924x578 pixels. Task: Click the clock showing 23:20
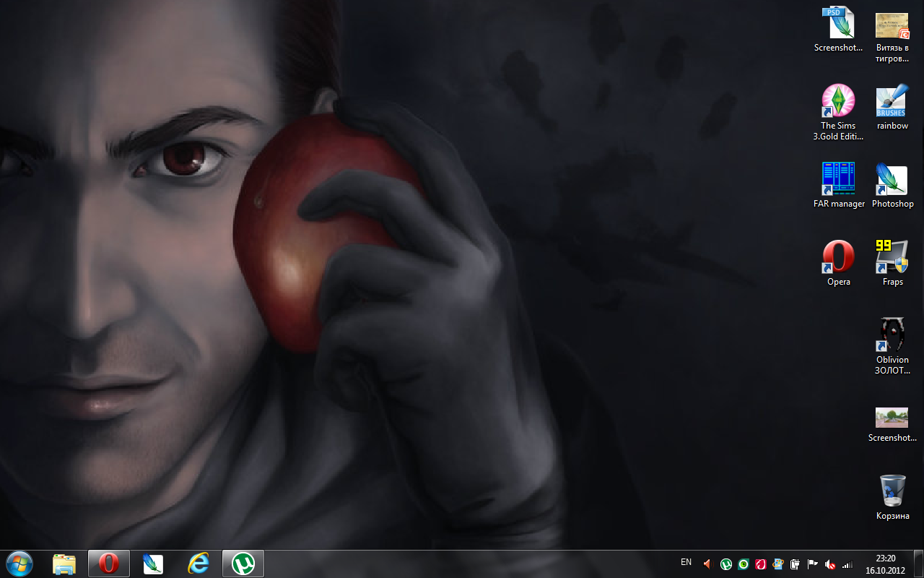885,564
